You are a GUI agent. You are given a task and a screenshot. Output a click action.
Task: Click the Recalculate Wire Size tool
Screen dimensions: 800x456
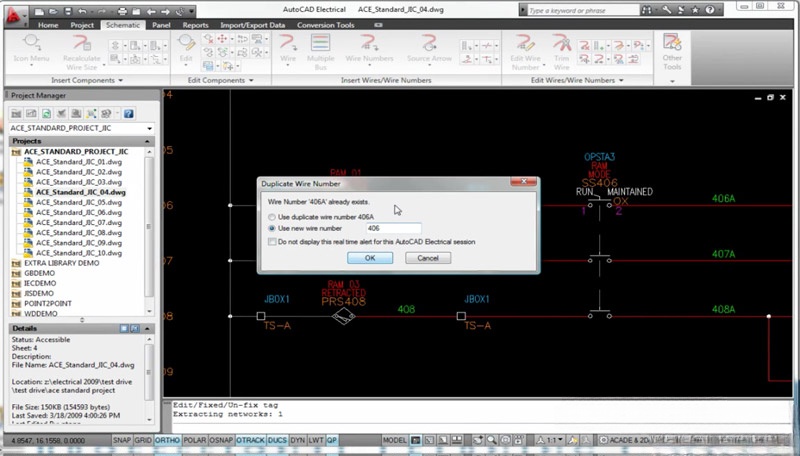tap(82, 52)
